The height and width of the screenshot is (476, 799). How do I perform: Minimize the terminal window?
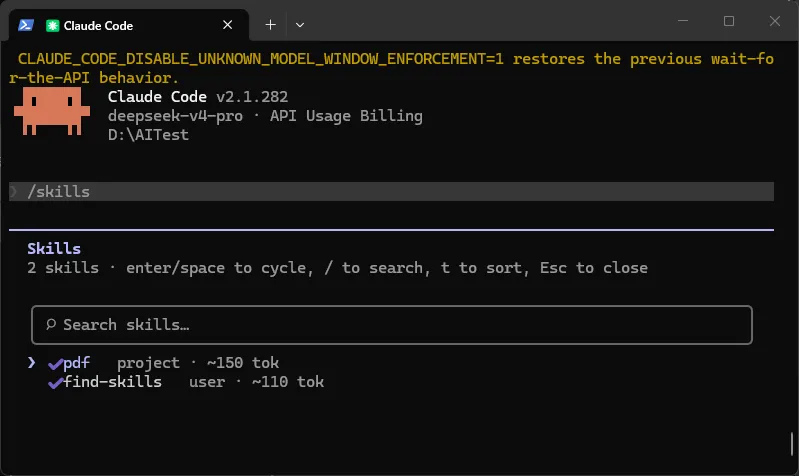click(x=683, y=21)
